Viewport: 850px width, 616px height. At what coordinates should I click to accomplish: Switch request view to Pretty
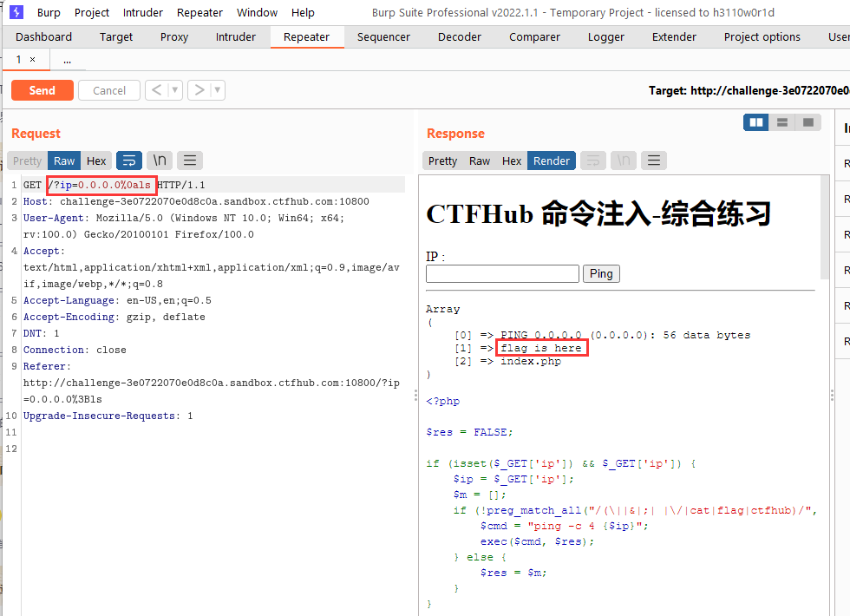(x=27, y=161)
